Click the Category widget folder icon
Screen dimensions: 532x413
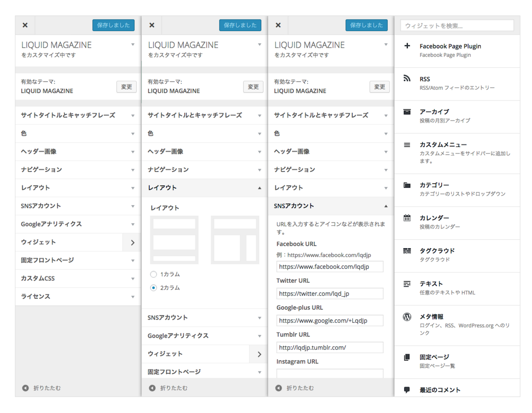pos(407,185)
